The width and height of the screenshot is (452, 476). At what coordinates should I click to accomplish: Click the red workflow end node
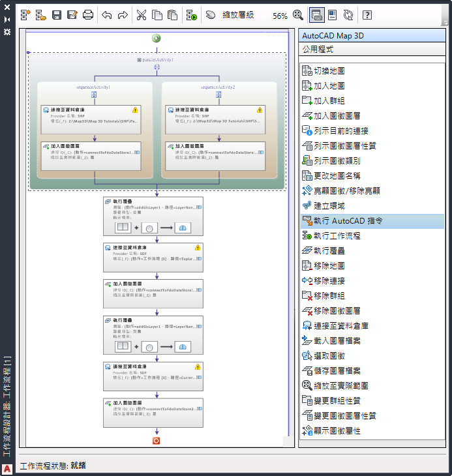click(x=157, y=441)
